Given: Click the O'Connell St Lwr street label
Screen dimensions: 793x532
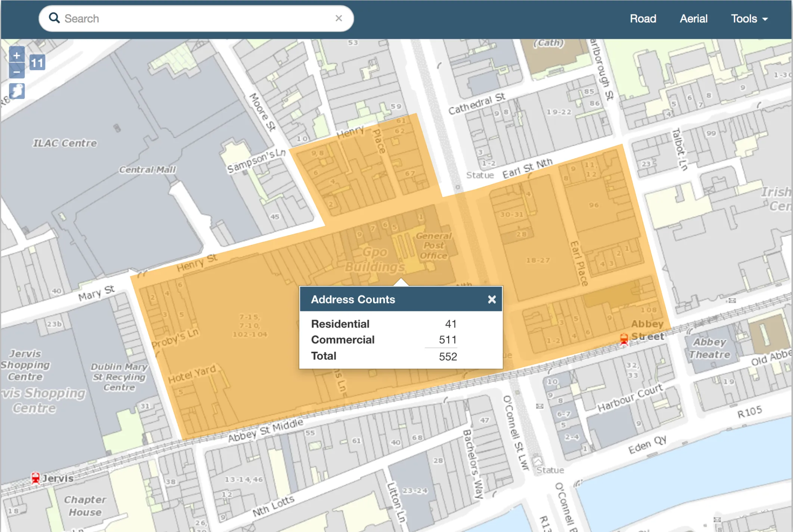Looking at the screenshot, I should (x=516, y=433).
